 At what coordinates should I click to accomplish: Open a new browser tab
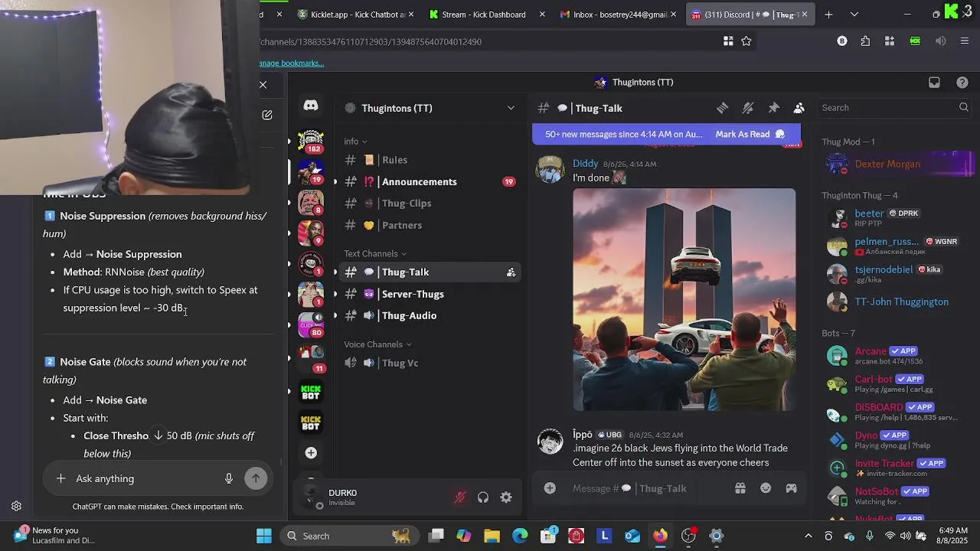(x=828, y=15)
